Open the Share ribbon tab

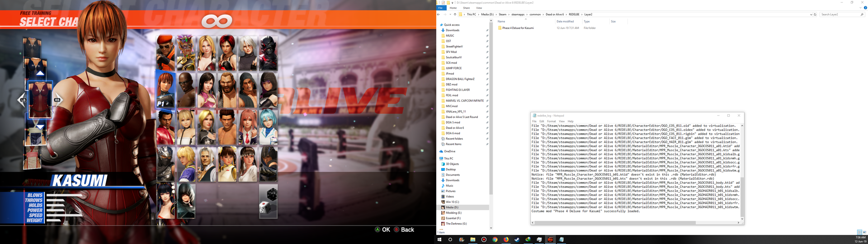[466, 8]
